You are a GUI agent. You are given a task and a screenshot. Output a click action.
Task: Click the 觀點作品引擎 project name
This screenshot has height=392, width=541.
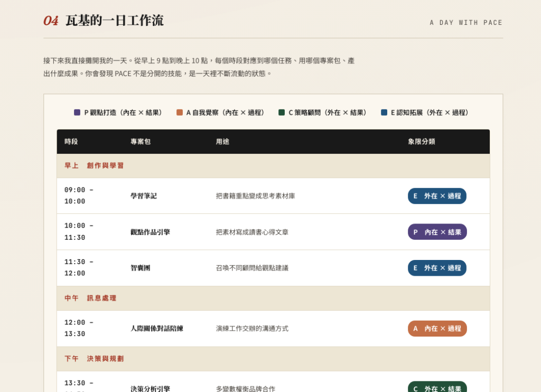[x=150, y=232]
